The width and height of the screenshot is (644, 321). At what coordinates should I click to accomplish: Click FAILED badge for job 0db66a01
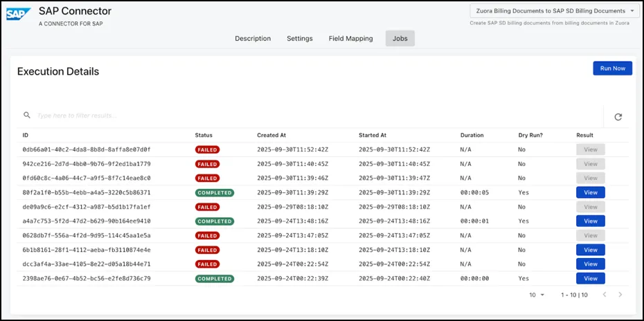207,149
